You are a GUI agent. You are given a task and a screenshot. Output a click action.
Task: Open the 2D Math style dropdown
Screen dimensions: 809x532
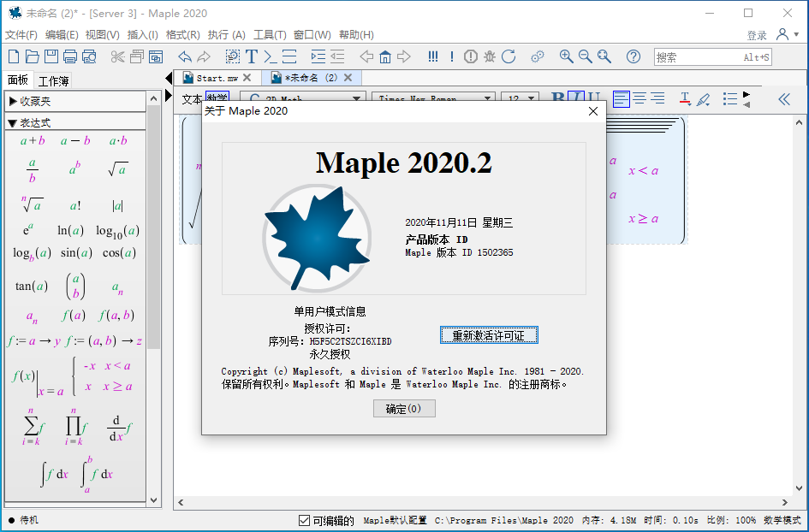356,98
